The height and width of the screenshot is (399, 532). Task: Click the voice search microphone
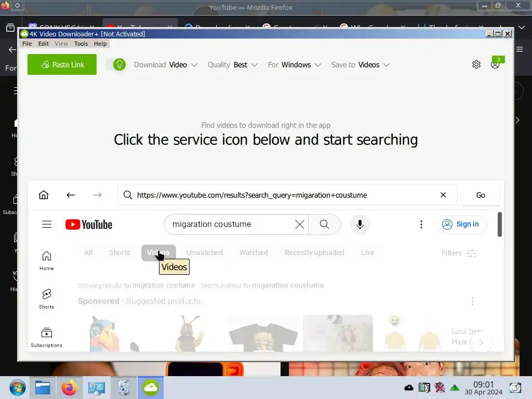click(360, 224)
